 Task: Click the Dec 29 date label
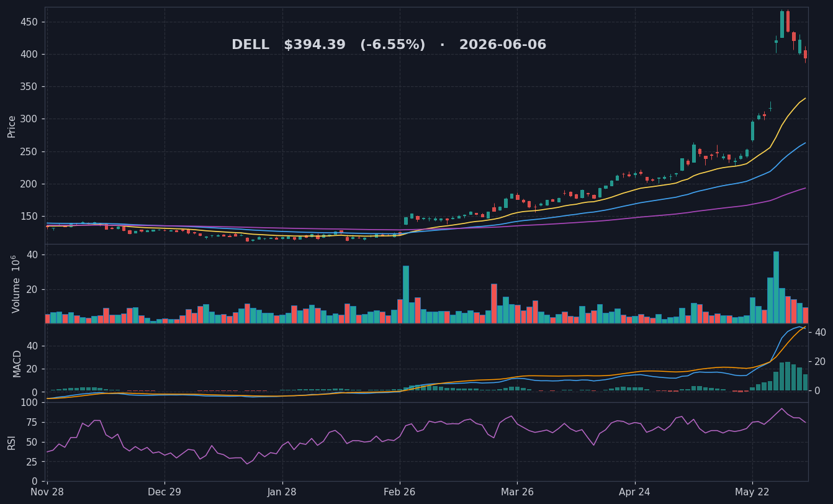164,492
